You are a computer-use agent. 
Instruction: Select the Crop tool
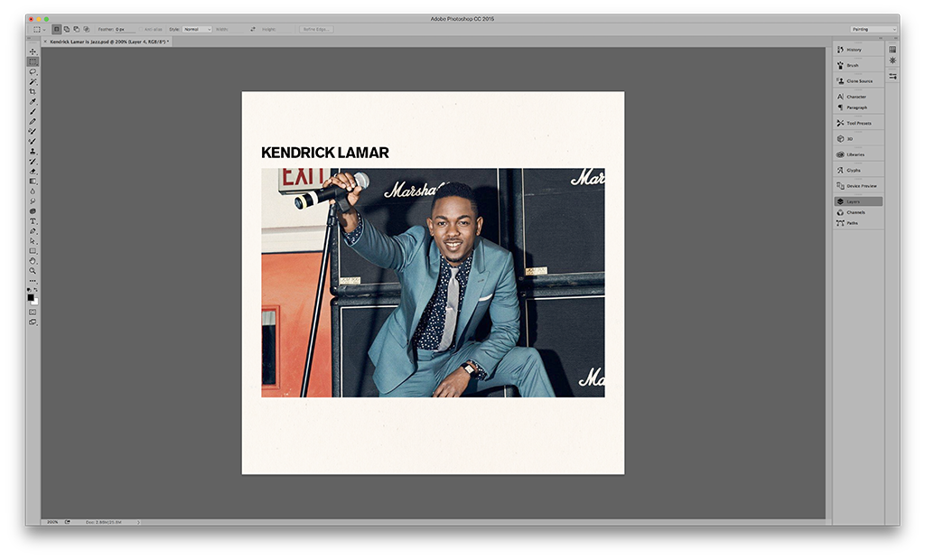[33, 91]
